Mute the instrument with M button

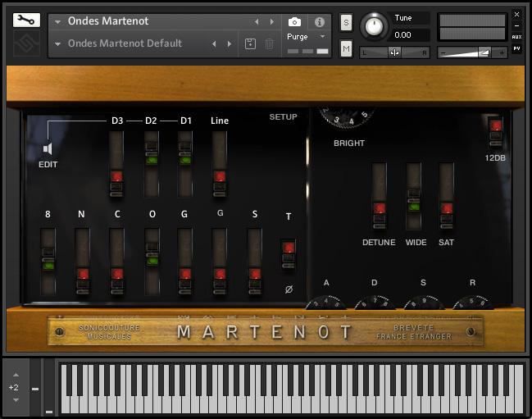[x=346, y=48]
